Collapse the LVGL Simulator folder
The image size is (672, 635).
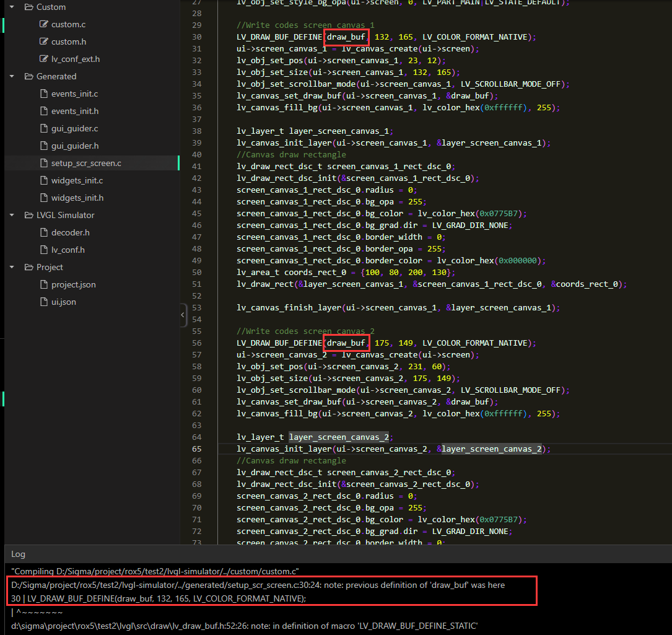pos(11,215)
